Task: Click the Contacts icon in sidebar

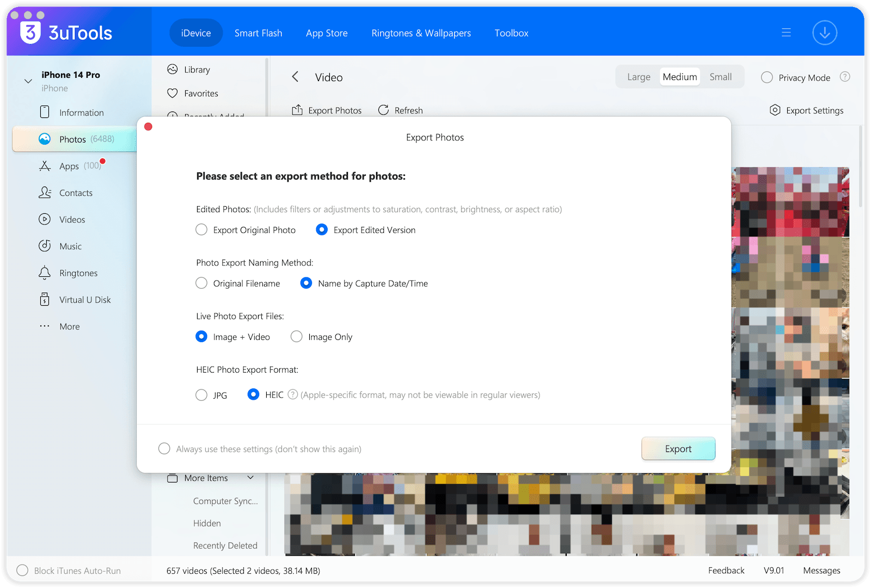Action: pyautogui.click(x=45, y=193)
